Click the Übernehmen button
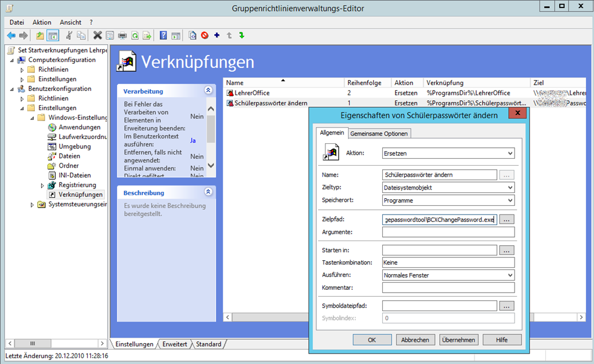Screen dimensions: 594x364 458,340
